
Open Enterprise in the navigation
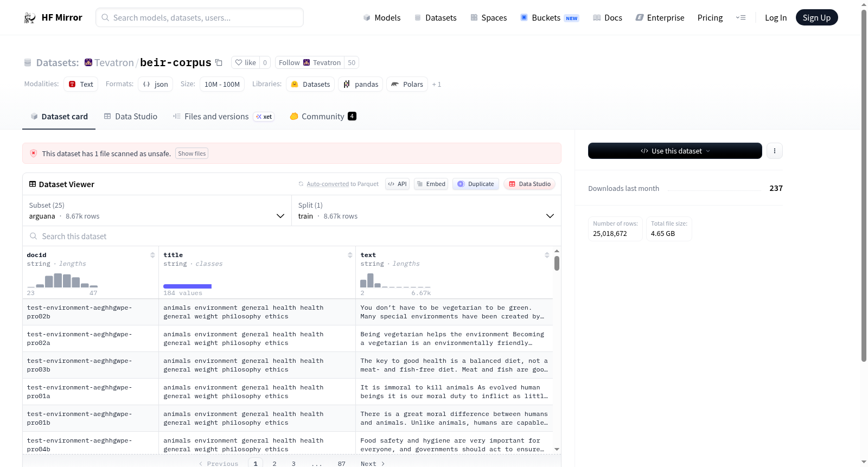point(660,18)
